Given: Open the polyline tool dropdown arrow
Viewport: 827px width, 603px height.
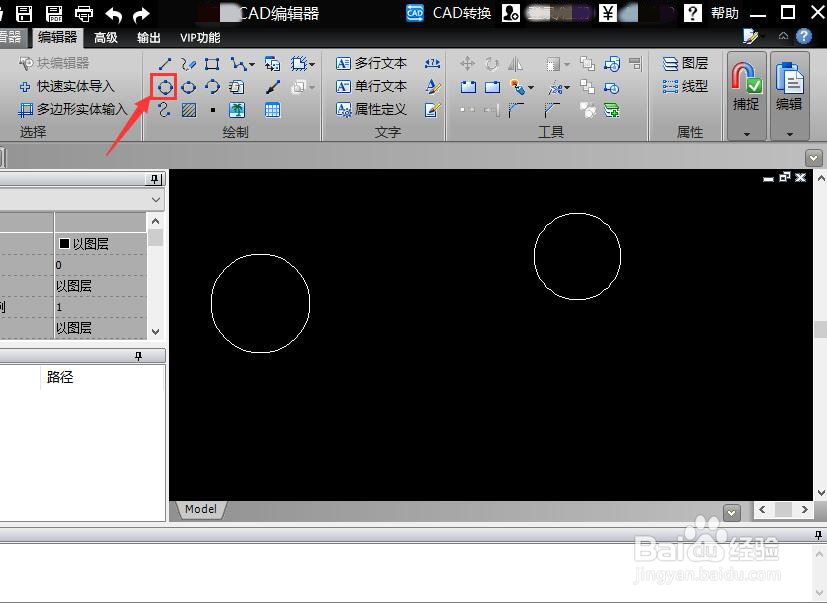Looking at the screenshot, I should click(x=252, y=64).
